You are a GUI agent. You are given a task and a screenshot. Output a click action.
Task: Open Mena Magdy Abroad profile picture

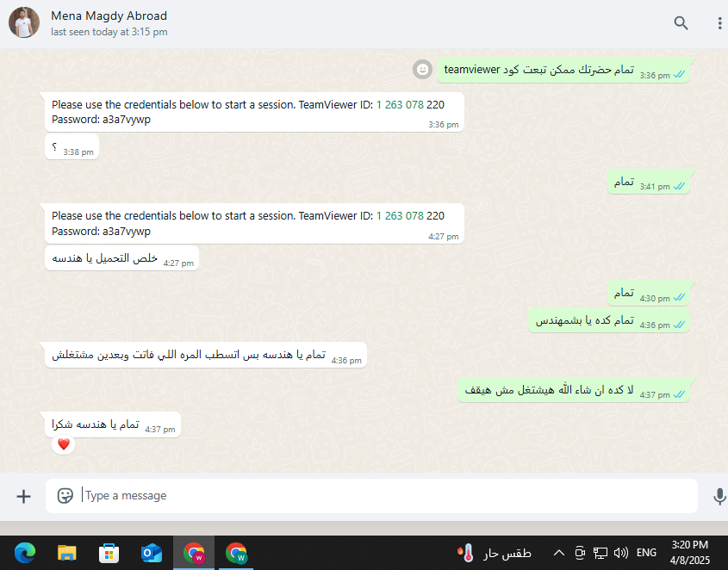pos(24,22)
